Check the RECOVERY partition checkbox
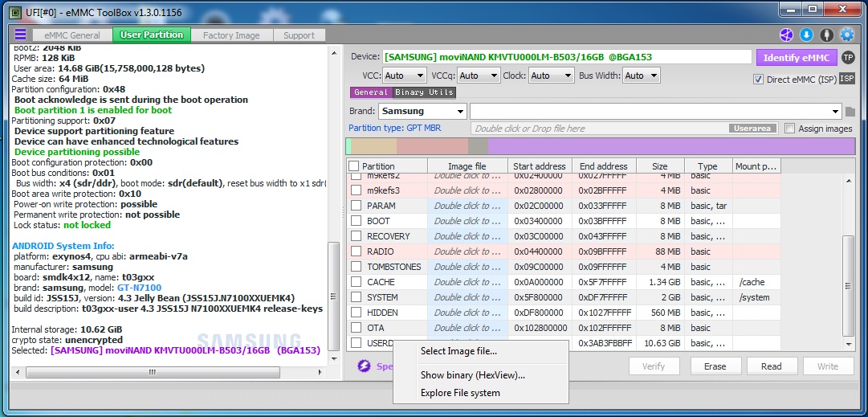The width and height of the screenshot is (868, 417). coord(356,236)
